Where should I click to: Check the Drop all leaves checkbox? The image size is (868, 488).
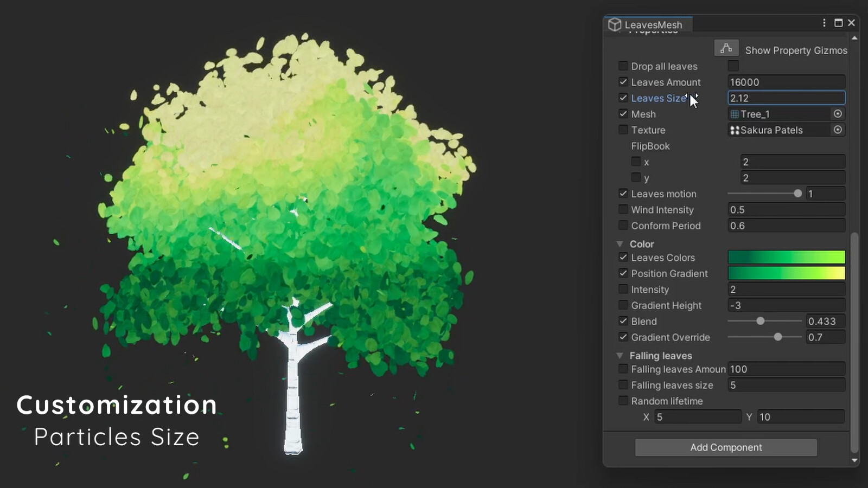pyautogui.click(x=623, y=66)
